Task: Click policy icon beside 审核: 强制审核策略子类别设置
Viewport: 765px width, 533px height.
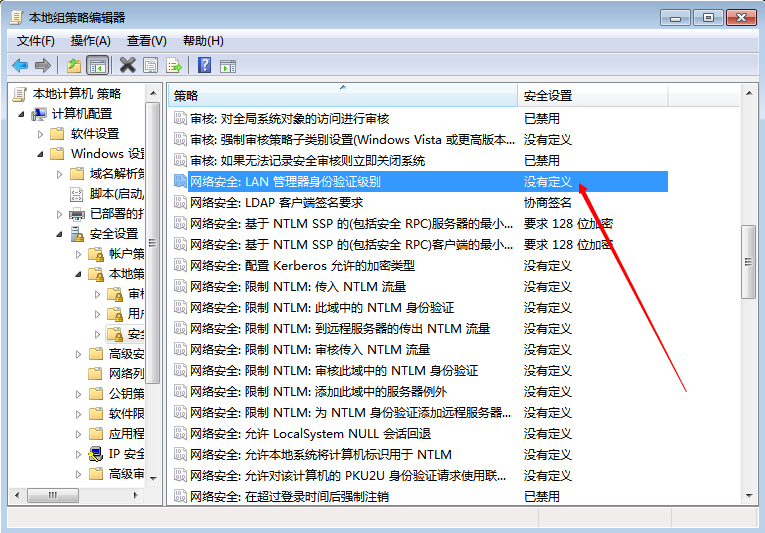Action: pyautogui.click(x=181, y=140)
